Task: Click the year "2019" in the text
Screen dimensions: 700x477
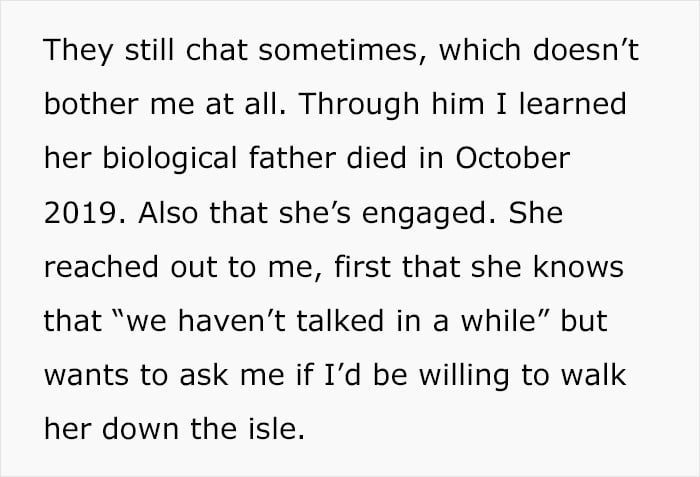Action: 80,213
